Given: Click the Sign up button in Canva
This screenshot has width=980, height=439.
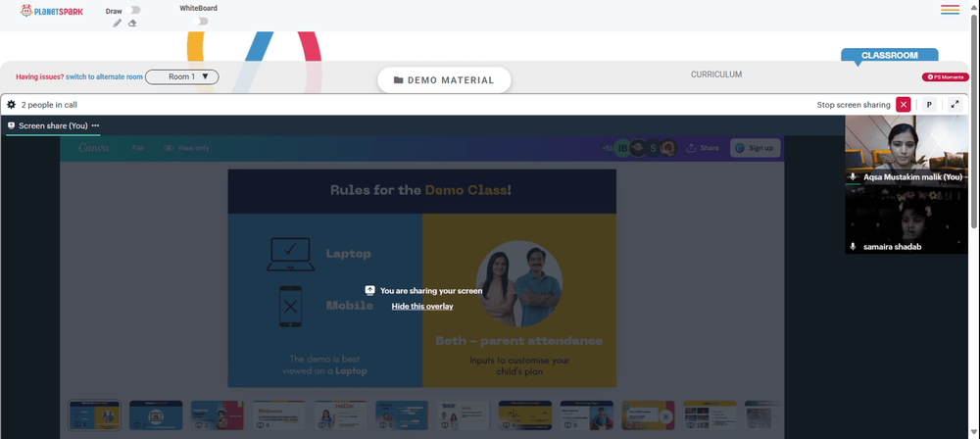Looking at the screenshot, I should [755, 148].
